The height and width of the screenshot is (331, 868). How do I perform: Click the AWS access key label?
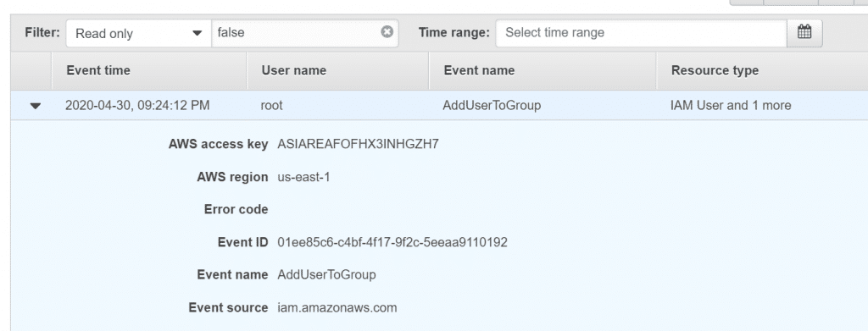pos(218,144)
